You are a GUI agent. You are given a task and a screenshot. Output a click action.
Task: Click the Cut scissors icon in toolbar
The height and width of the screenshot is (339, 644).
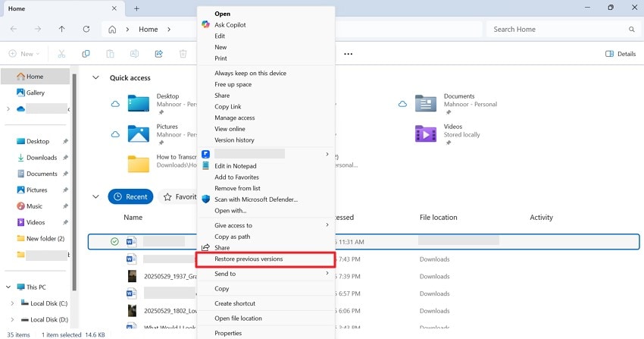click(61, 54)
